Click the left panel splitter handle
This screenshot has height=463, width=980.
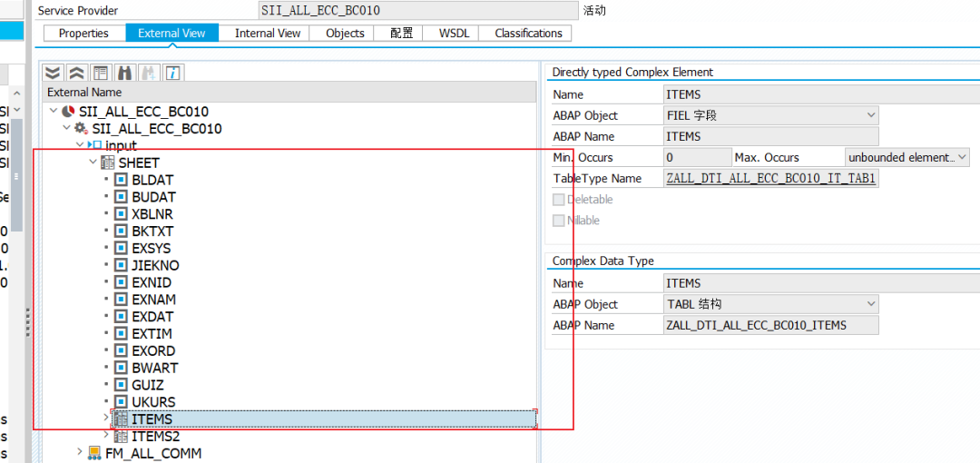28,322
